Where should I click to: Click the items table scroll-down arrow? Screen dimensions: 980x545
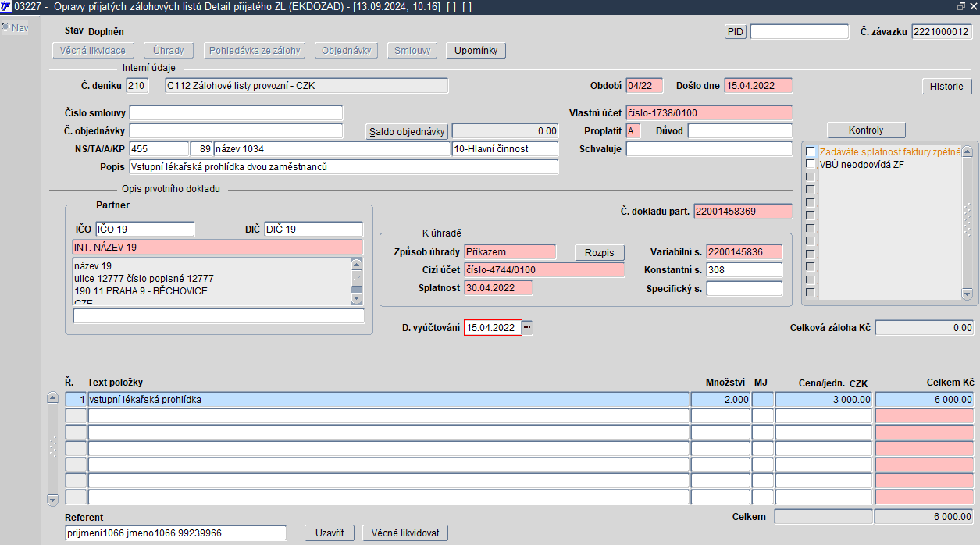[x=53, y=499]
